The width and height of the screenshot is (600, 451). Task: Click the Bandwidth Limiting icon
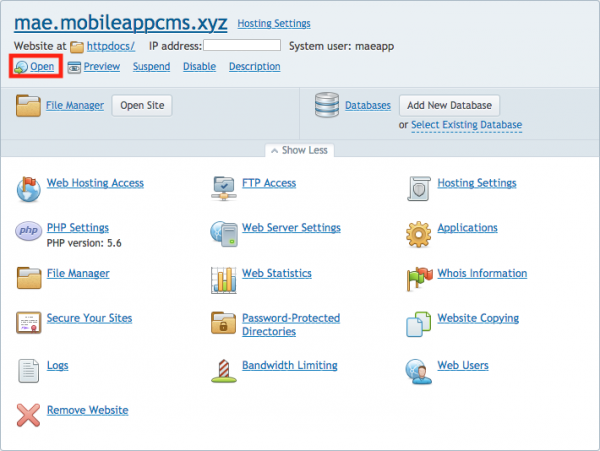click(224, 370)
